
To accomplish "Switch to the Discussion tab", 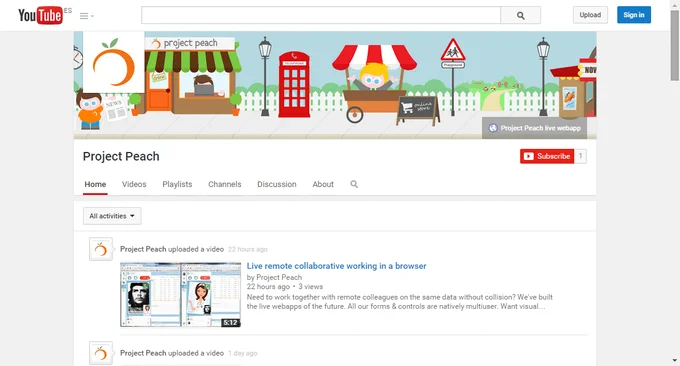I will 277,184.
